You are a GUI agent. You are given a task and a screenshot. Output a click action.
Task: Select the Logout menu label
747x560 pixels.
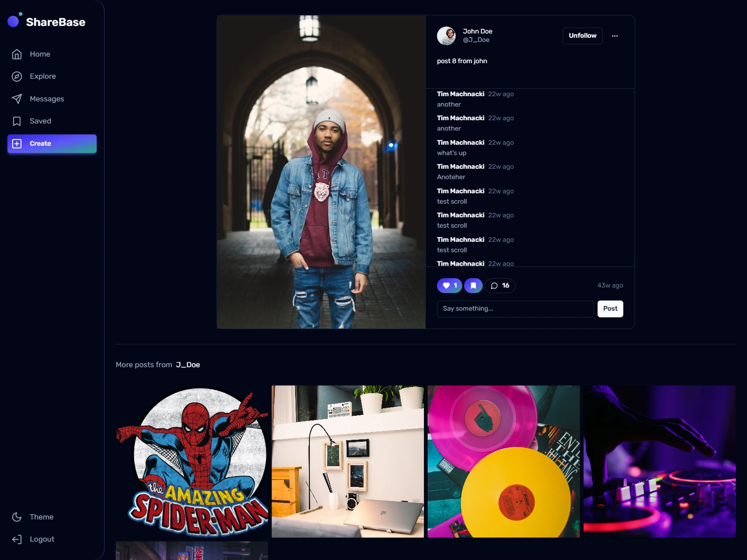click(42, 539)
